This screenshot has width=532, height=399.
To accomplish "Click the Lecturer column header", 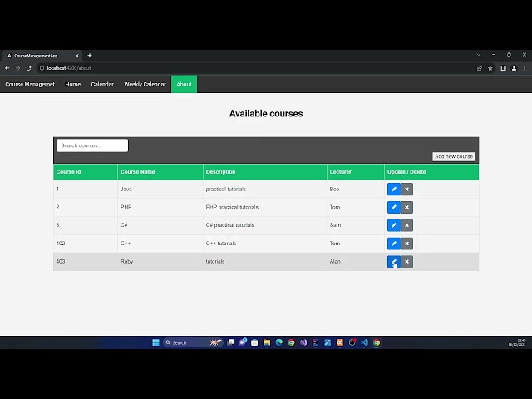I will click(x=356, y=172).
